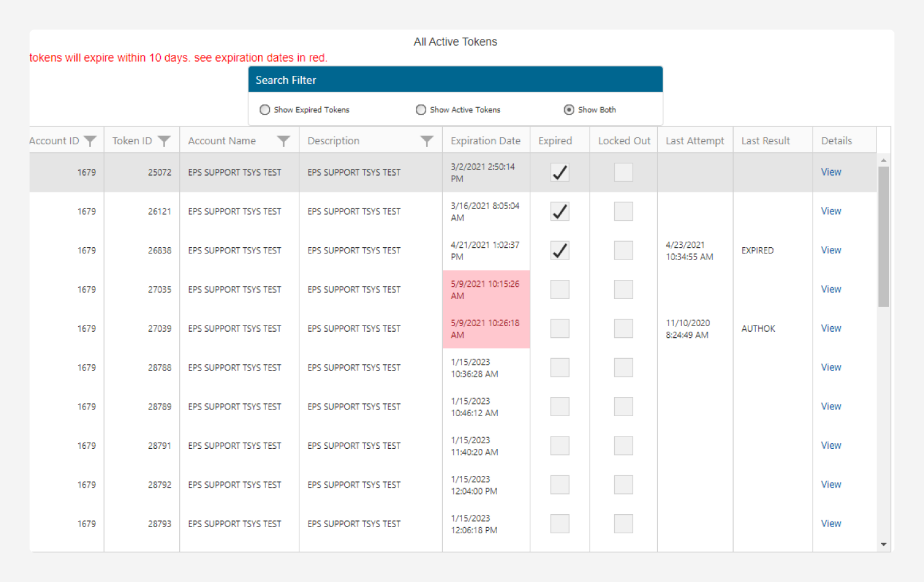924x582 pixels.
Task: Click the Last Attempt column header
Action: (694, 141)
